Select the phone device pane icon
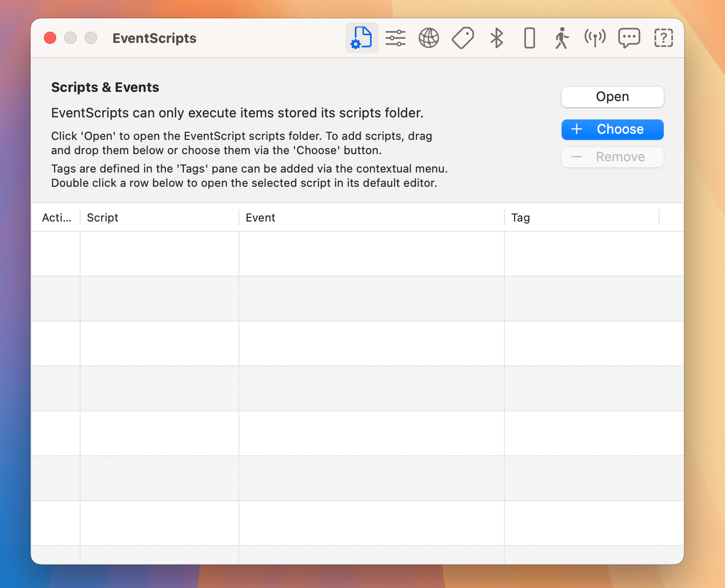 pos(529,38)
